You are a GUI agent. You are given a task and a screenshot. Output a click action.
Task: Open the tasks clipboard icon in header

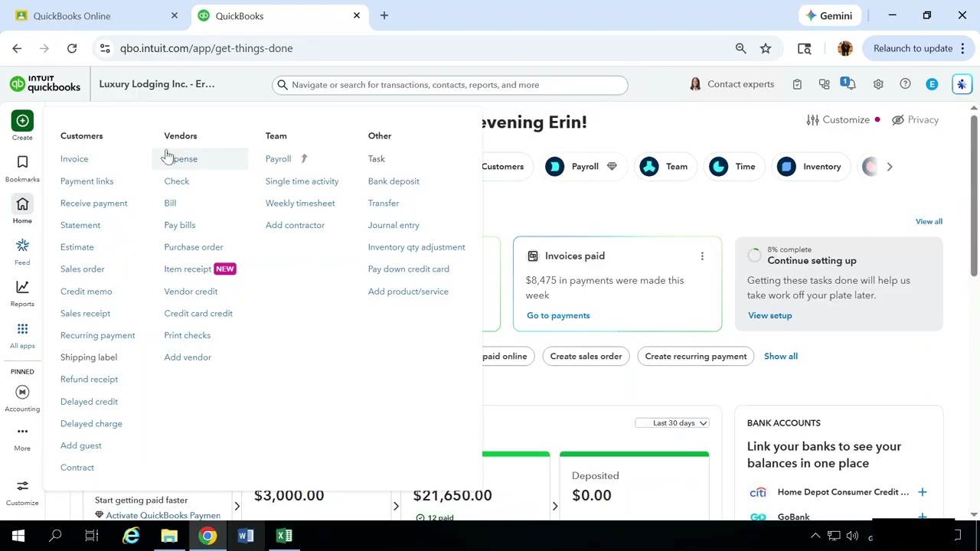797,84
